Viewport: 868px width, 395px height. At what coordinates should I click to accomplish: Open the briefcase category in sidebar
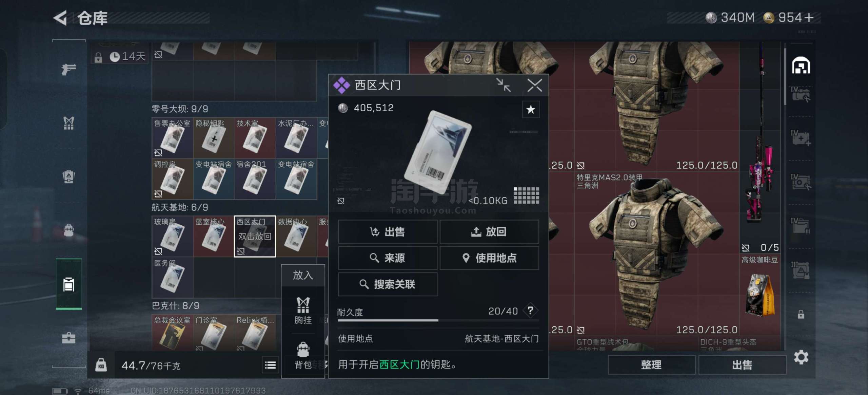68,338
